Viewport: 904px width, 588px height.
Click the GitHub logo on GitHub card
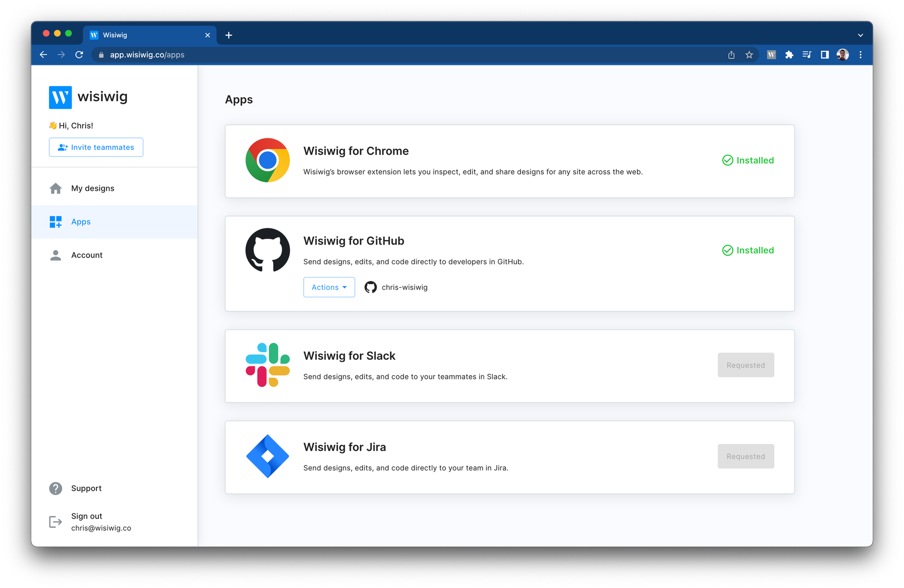tap(268, 250)
